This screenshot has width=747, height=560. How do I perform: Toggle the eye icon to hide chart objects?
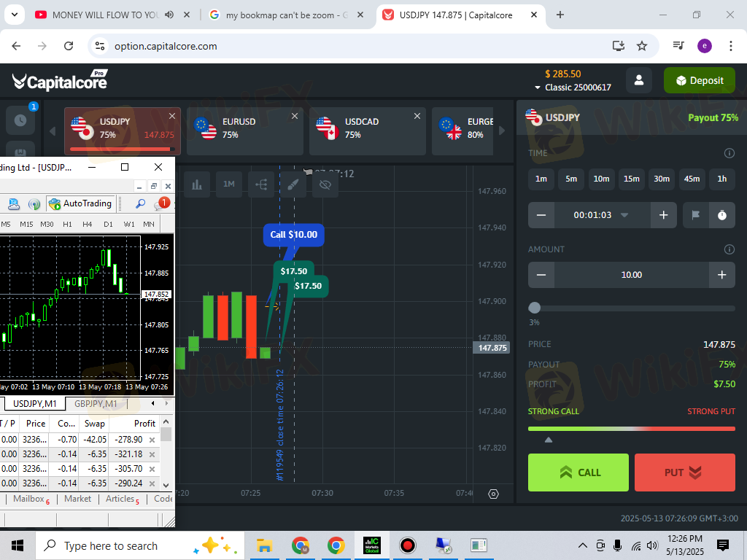coord(325,184)
